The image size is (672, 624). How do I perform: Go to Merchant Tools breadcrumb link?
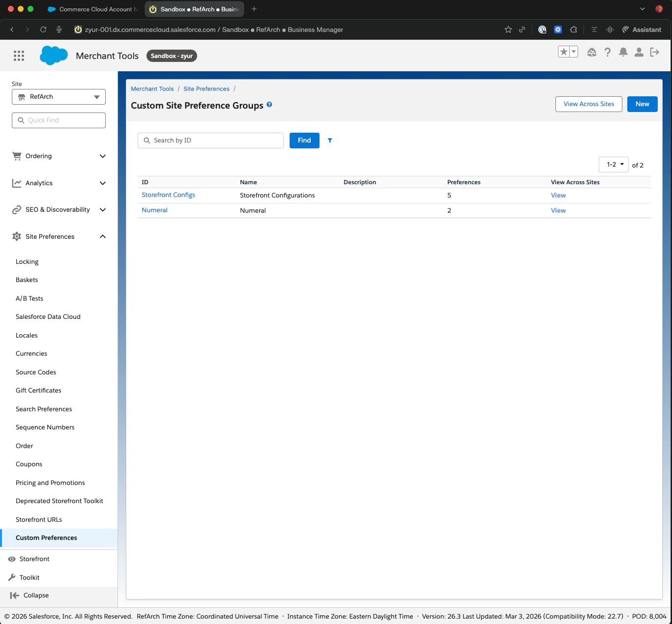pyautogui.click(x=152, y=89)
